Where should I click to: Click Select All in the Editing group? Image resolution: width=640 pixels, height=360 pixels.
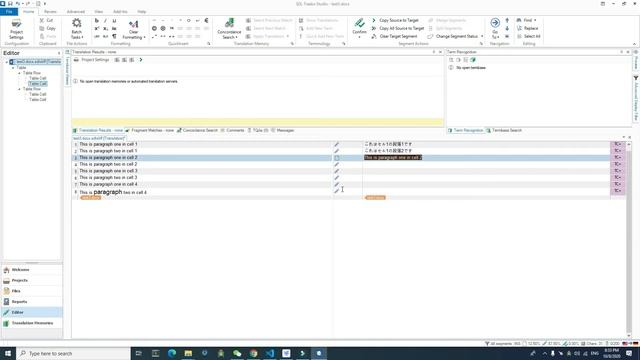pyautogui.click(x=529, y=36)
